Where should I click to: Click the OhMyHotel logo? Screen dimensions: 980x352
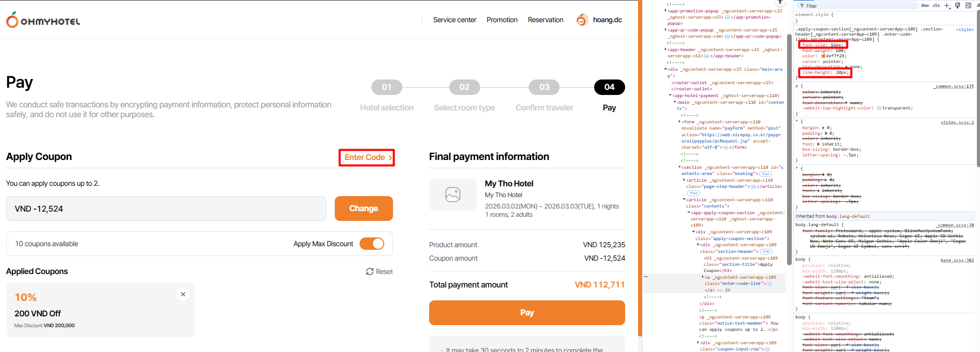43,21
